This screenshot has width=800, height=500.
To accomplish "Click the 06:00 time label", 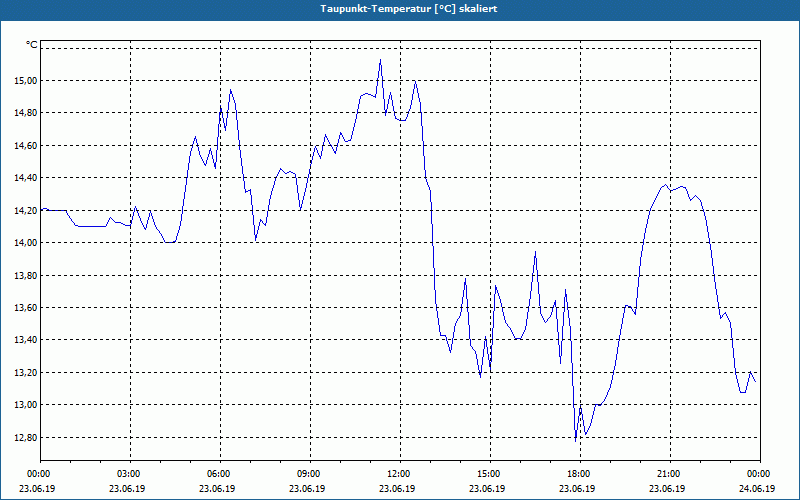I will (x=220, y=474).
